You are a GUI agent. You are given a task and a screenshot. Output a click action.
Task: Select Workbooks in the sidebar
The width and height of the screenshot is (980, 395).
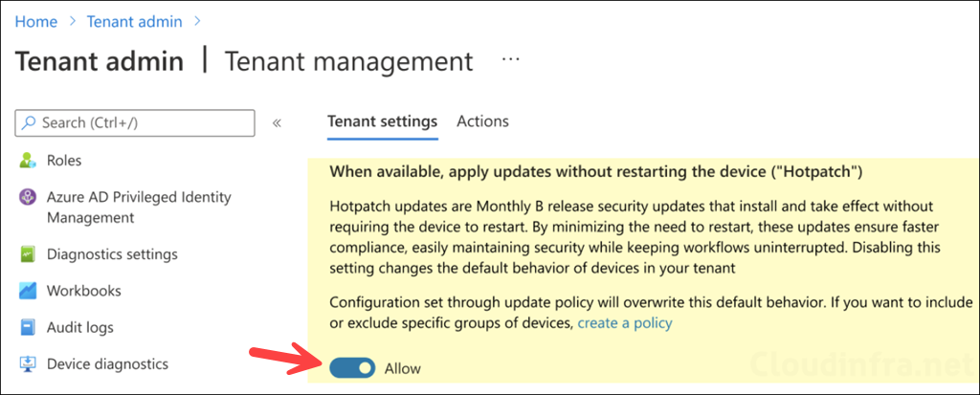tap(83, 291)
